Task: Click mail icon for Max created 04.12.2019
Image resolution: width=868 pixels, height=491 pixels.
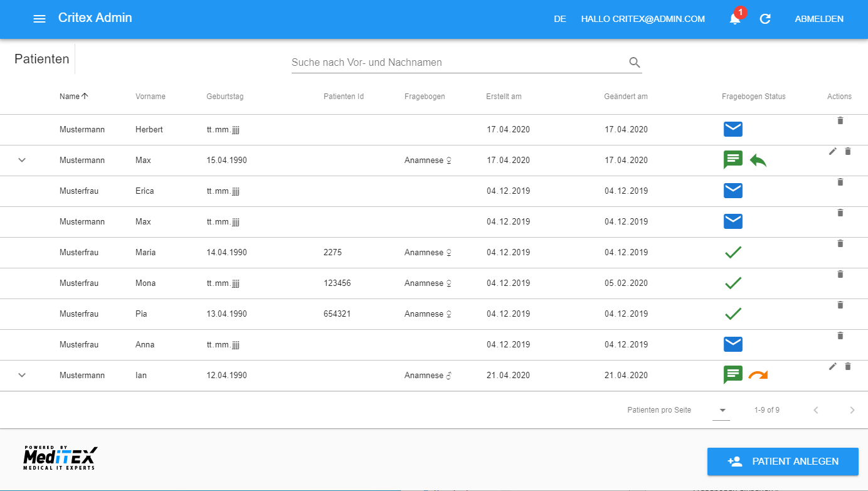Action: tap(733, 221)
